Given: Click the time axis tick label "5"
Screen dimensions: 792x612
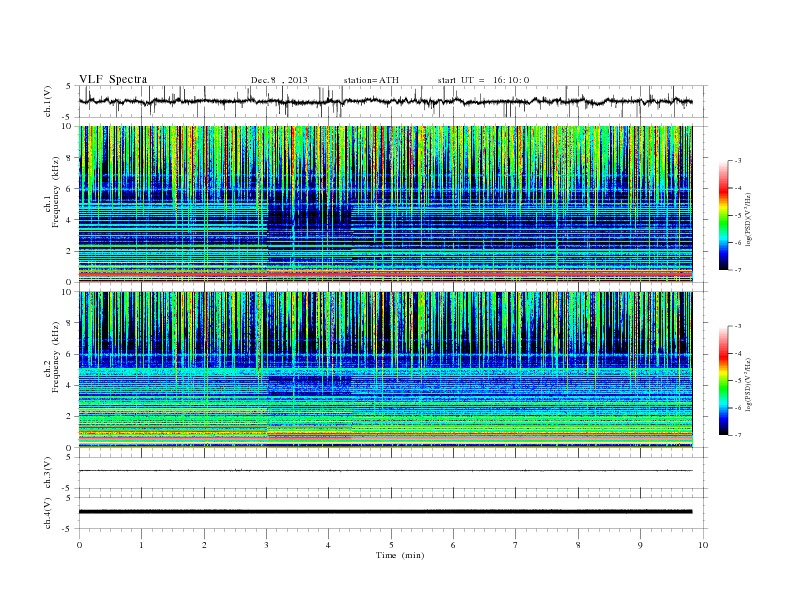Looking at the screenshot, I should coord(391,545).
